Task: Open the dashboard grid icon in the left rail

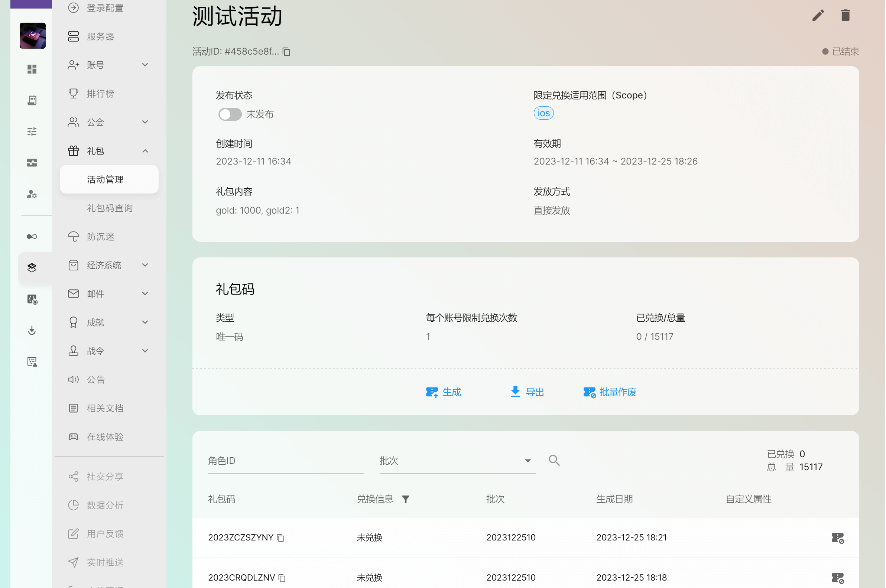Action: click(32, 69)
